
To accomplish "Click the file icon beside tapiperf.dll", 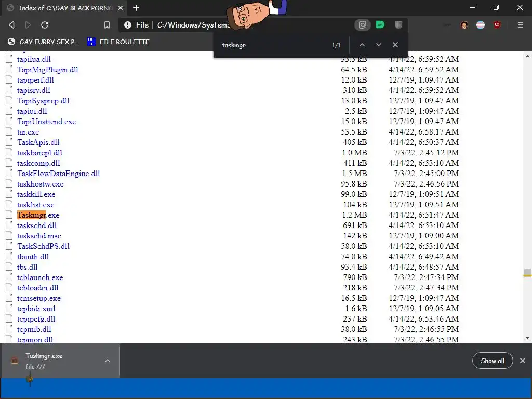I will point(9,79).
